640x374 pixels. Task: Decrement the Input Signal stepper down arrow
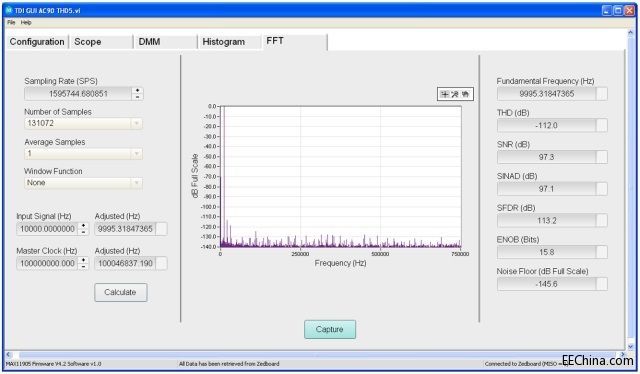click(x=83, y=232)
